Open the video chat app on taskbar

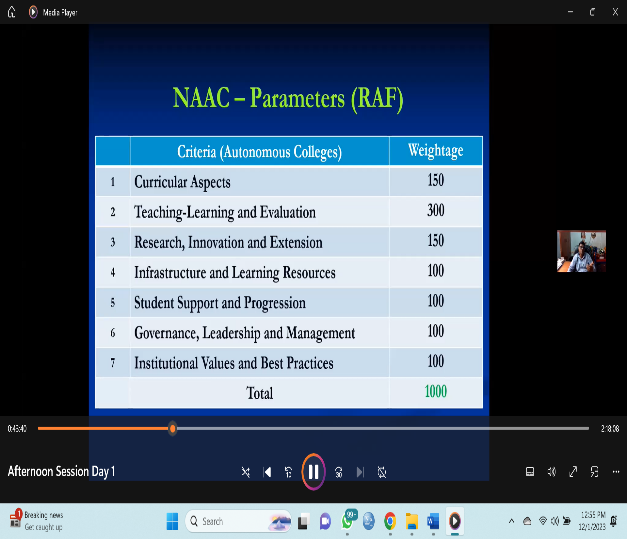[325, 521]
